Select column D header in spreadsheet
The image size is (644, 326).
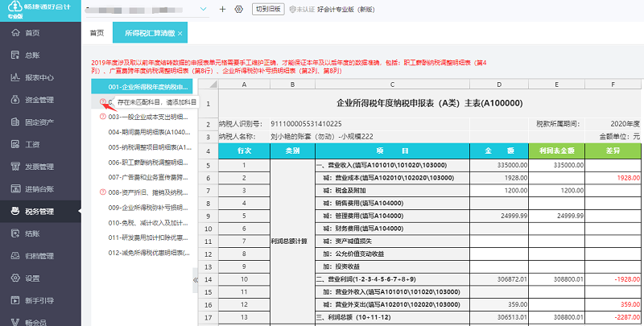click(499, 84)
